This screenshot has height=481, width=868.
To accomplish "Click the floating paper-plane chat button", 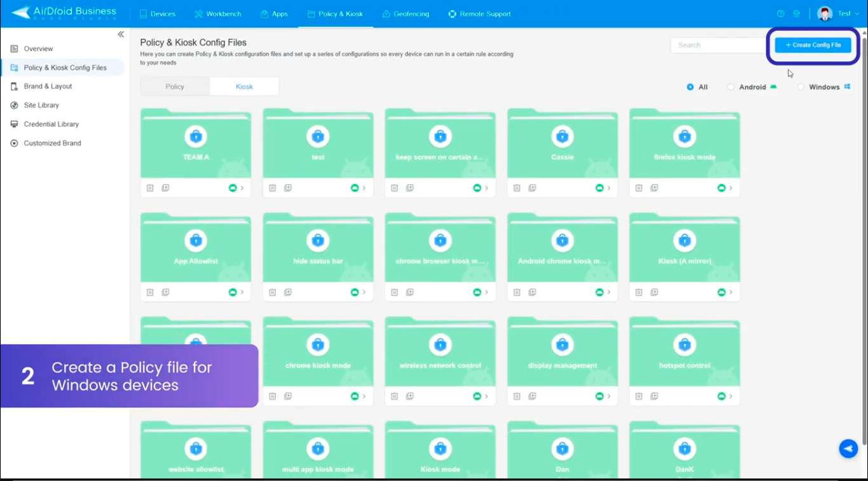I will tap(848, 449).
